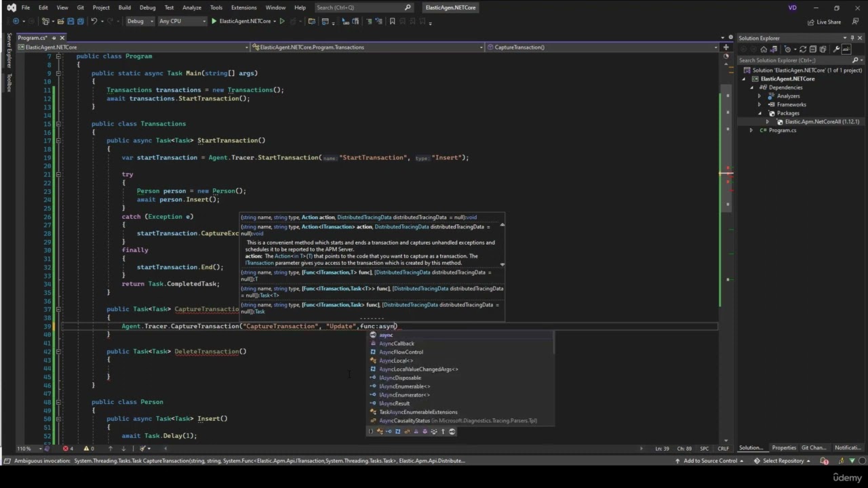Image resolution: width=868 pixels, height=488 pixels.
Task: Open Extensions menu
Action: click(243, 7)
